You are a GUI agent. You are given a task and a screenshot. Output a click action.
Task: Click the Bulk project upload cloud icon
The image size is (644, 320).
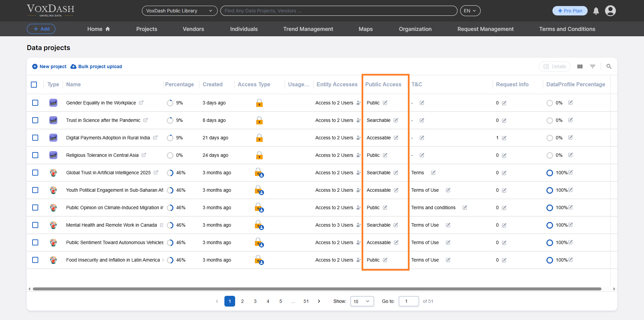tap(73, 66)
